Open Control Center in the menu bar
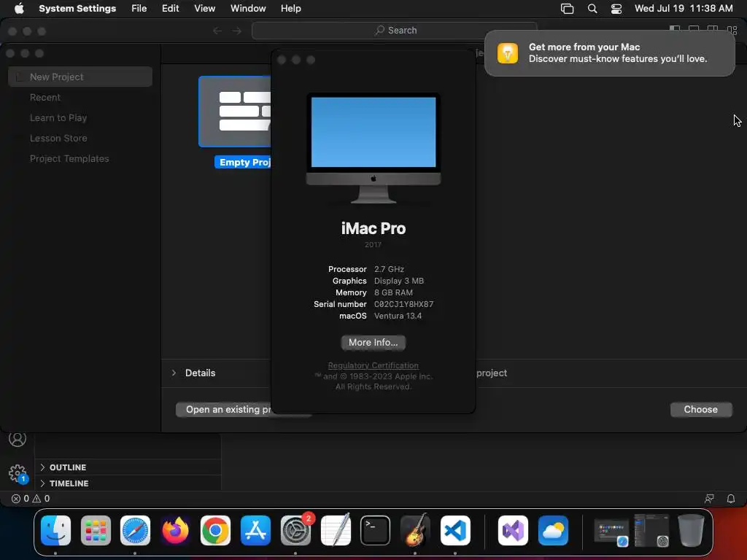Image resolution: width=747 pixels, height=560 pixels. click(x=616, y=9)
